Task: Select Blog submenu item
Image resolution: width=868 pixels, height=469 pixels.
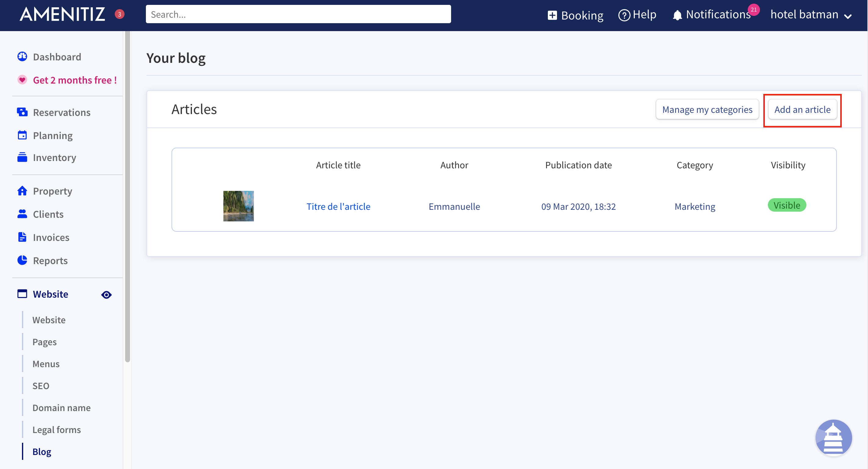Action: [x=42, y=452]
